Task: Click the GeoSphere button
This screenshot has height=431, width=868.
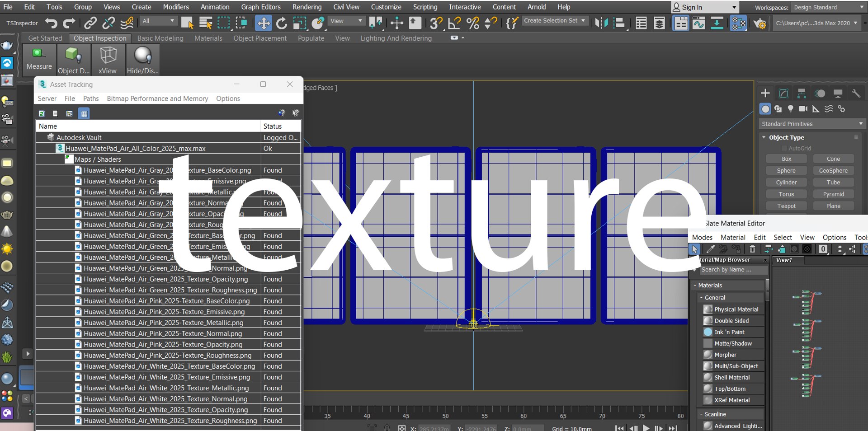Action: pyautogui.click(x=833, y=171)
